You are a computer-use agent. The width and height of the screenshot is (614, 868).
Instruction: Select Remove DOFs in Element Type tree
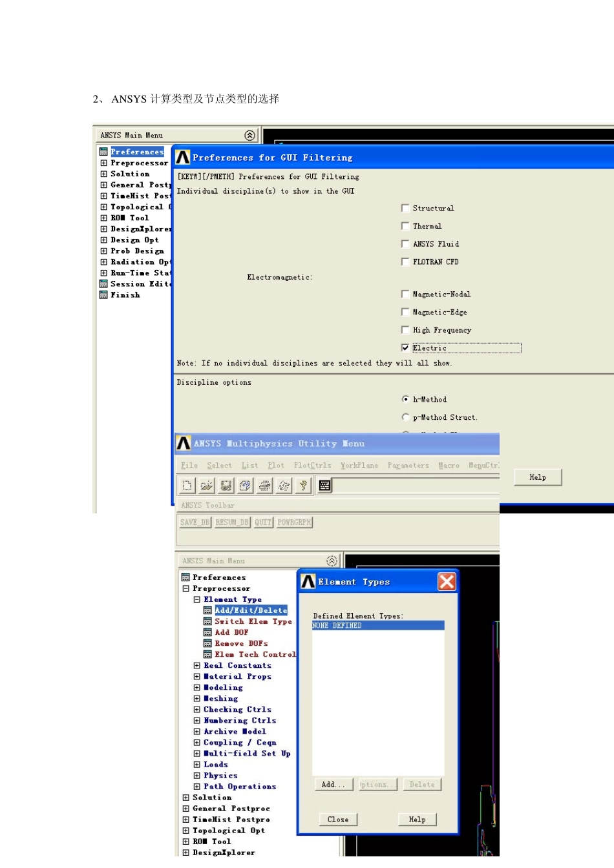[x=236, y=643]
